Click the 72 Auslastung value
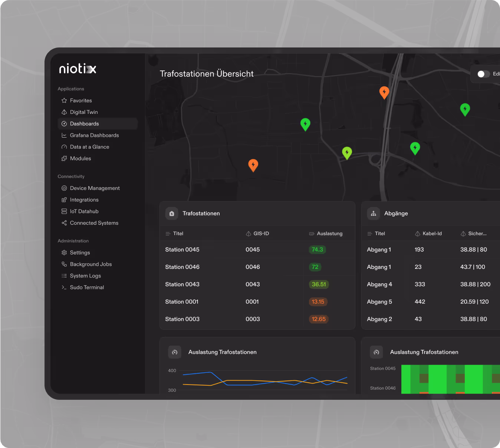The image size is (500, 448). point(315,267)
